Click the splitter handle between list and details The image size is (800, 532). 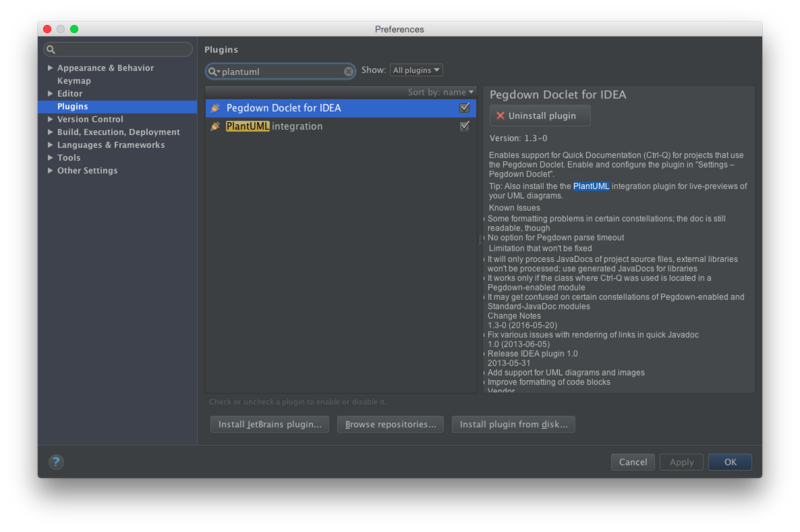click(480, 239)
